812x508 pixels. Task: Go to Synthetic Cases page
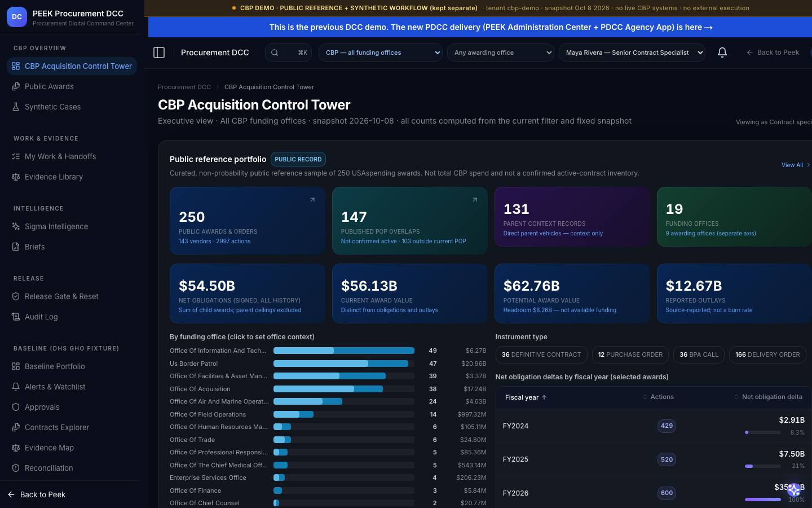[72, 107]
